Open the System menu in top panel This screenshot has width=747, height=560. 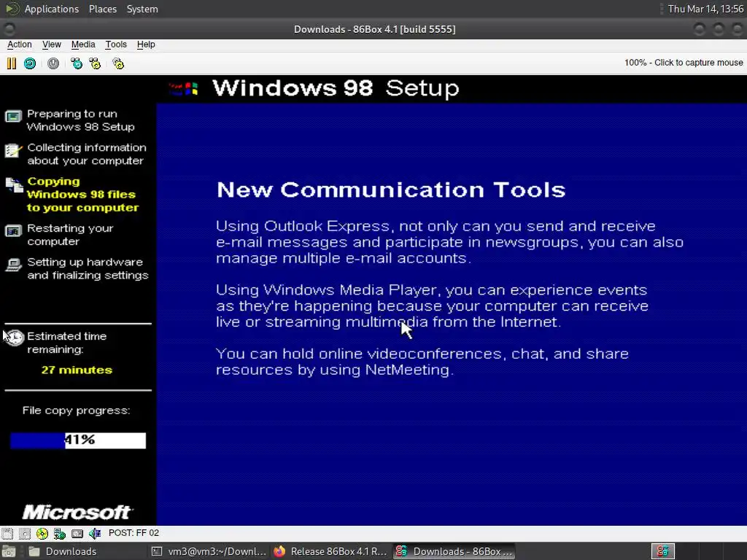pos(142,9)
